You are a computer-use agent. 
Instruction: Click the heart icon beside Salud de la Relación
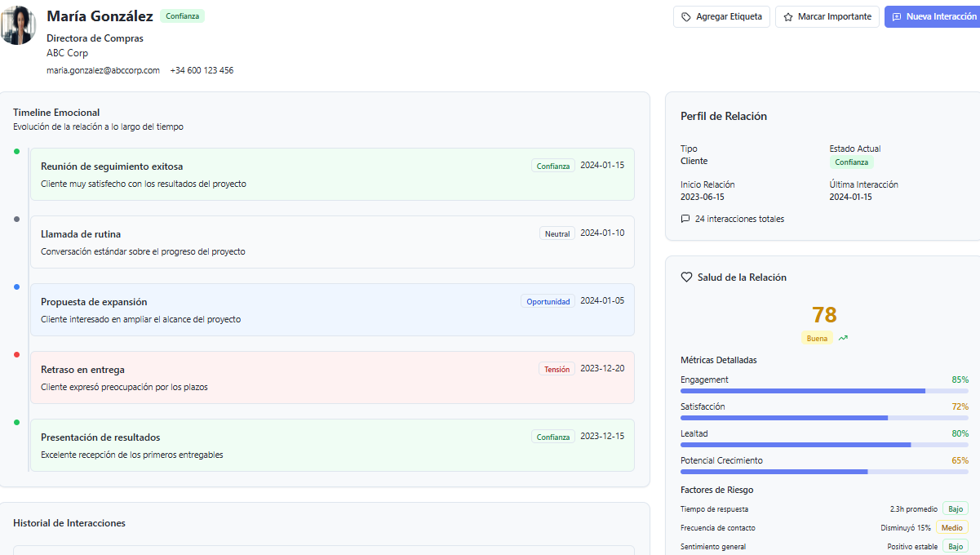coord(686,277)
